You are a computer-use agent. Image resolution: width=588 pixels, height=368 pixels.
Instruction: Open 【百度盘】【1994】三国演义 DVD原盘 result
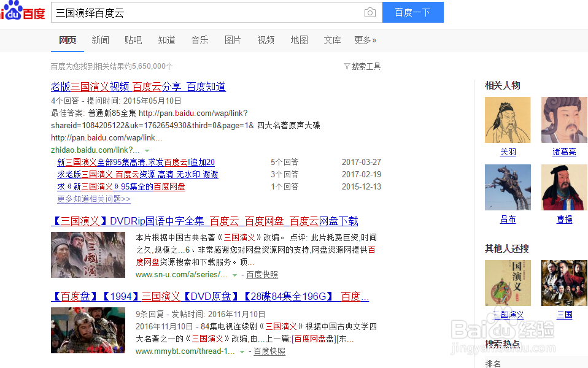coord(210,297)
